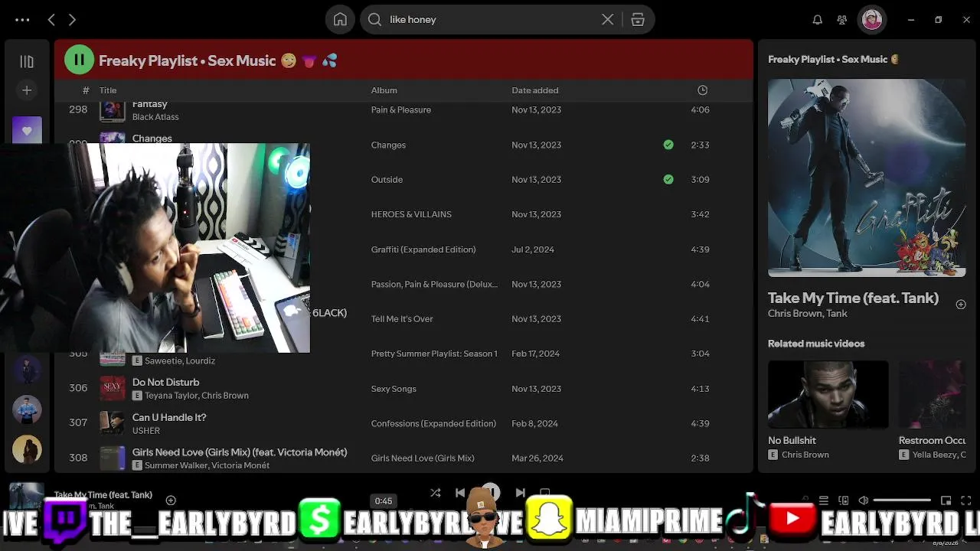Toggle saved checkmark on the Outside row
This screenshot has height=551, width=980.
click(x=668, y=179)
